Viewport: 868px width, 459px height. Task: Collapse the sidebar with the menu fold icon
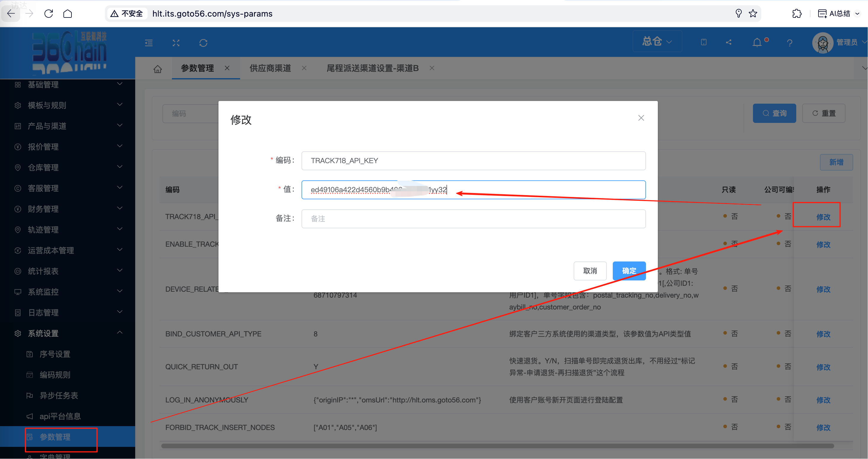click(x=149, y=43)
